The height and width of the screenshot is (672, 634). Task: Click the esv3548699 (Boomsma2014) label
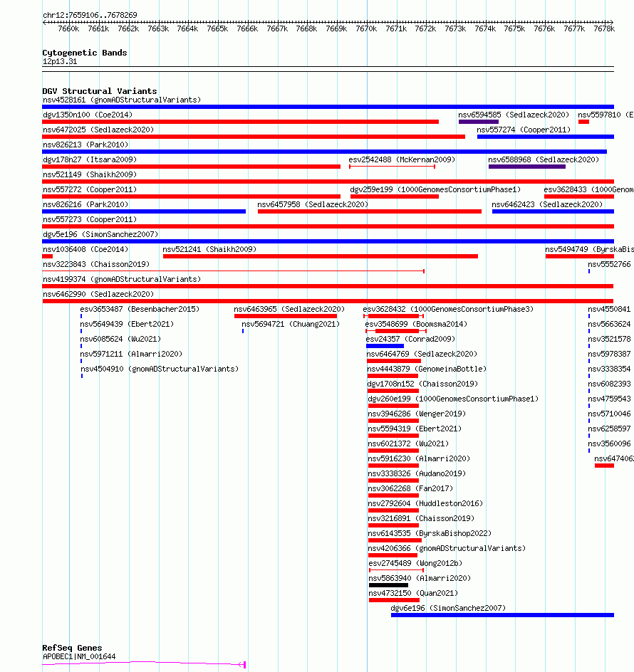tap(416, 325)
